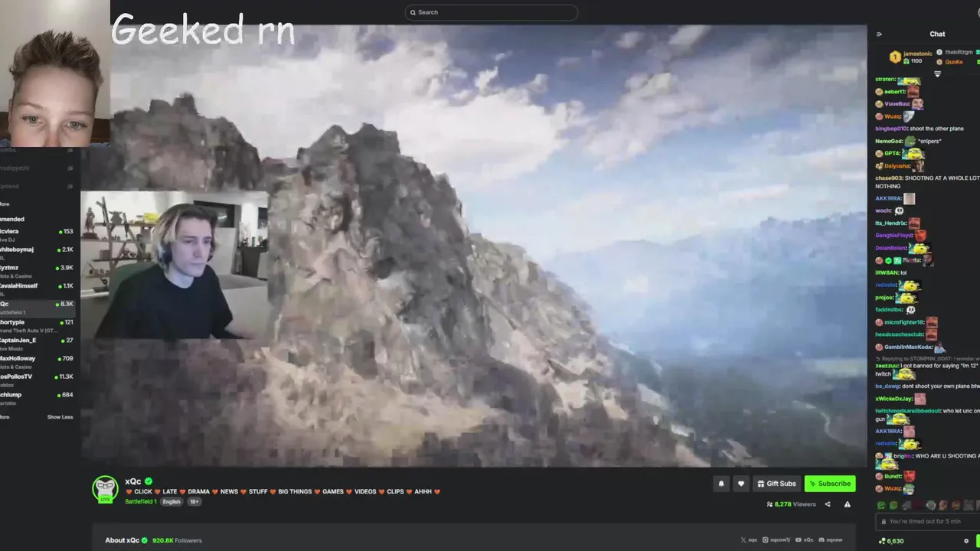
Task: Click the green Subscribe button
Action: pos(829,484)
